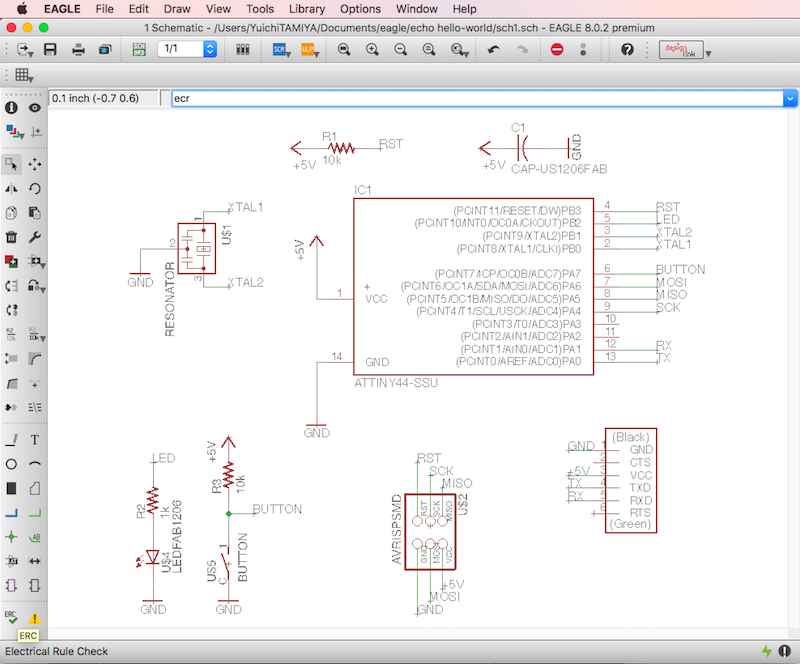
Task: Select the Paste tool
Action: point(35,213)
